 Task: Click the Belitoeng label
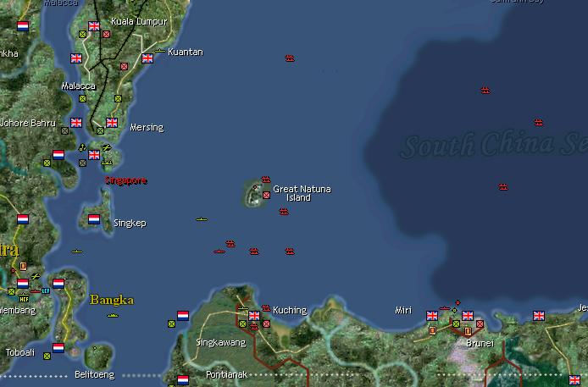95,374
